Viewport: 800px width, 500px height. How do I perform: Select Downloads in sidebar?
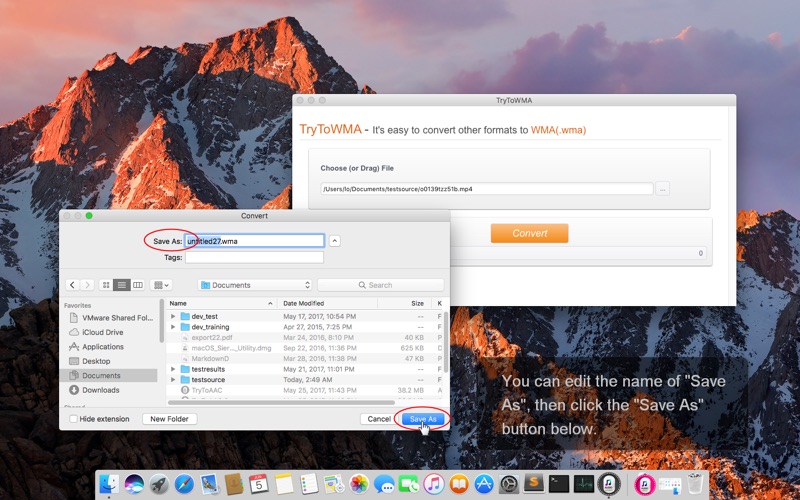(x=111, y=390)
